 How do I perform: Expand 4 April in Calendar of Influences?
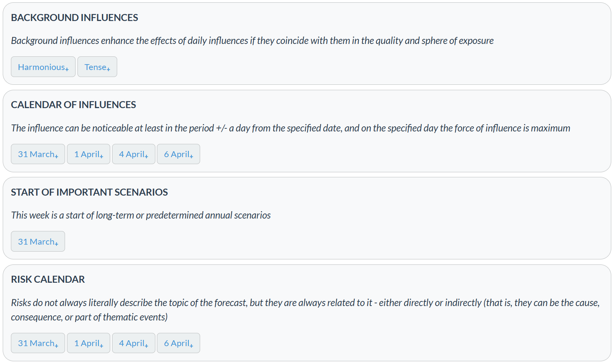[133, 154]
